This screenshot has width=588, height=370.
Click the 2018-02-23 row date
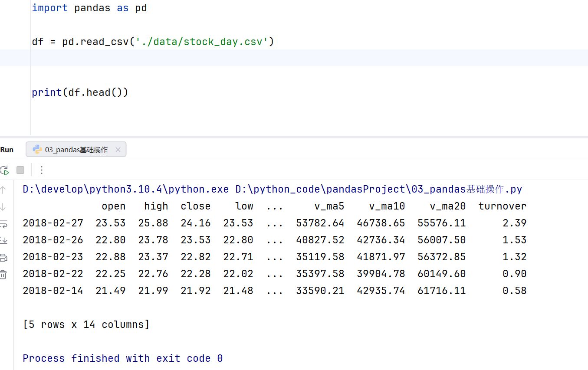coord(53,257)
